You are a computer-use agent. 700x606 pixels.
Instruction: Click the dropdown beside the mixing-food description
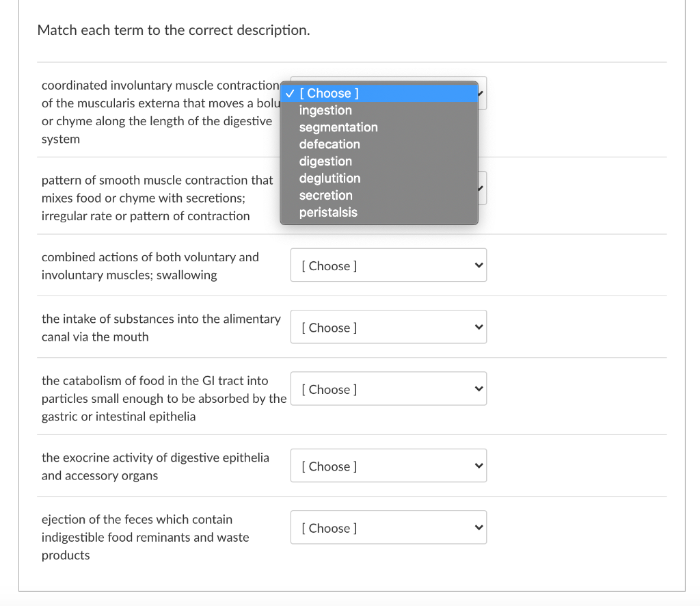tap(481, 189)
